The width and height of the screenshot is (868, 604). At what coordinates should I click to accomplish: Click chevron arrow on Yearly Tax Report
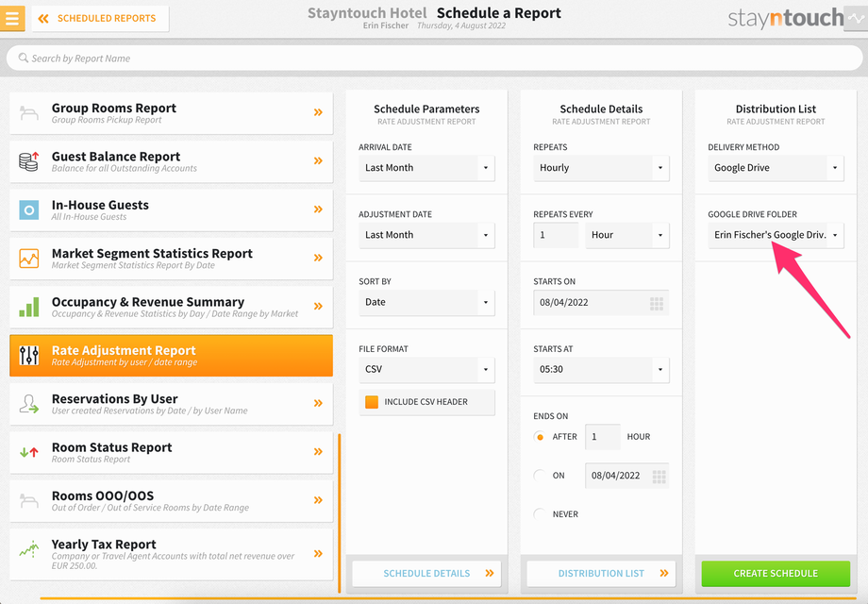[318, 554]
